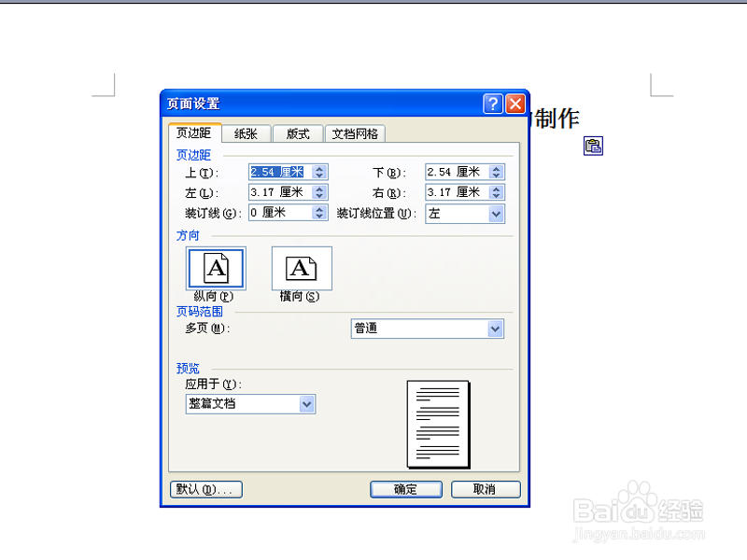
Task: Select the landscape orientation option
Action: (x=301, y=268)
